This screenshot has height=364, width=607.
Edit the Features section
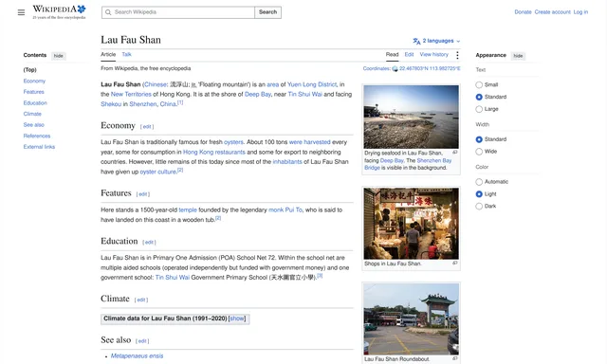tap(143, 194)
